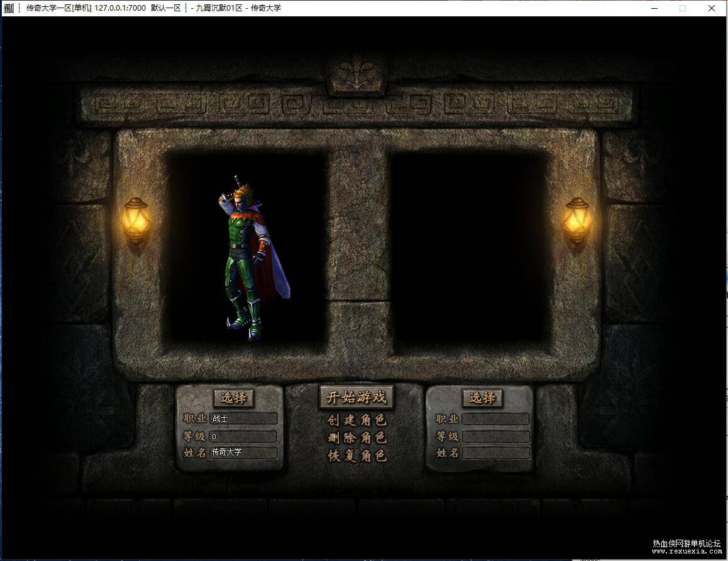Click the empty 职业 field in right panel
Image resolution: width=728 pixels, height=561 pixels.
[x=495, y=419]
